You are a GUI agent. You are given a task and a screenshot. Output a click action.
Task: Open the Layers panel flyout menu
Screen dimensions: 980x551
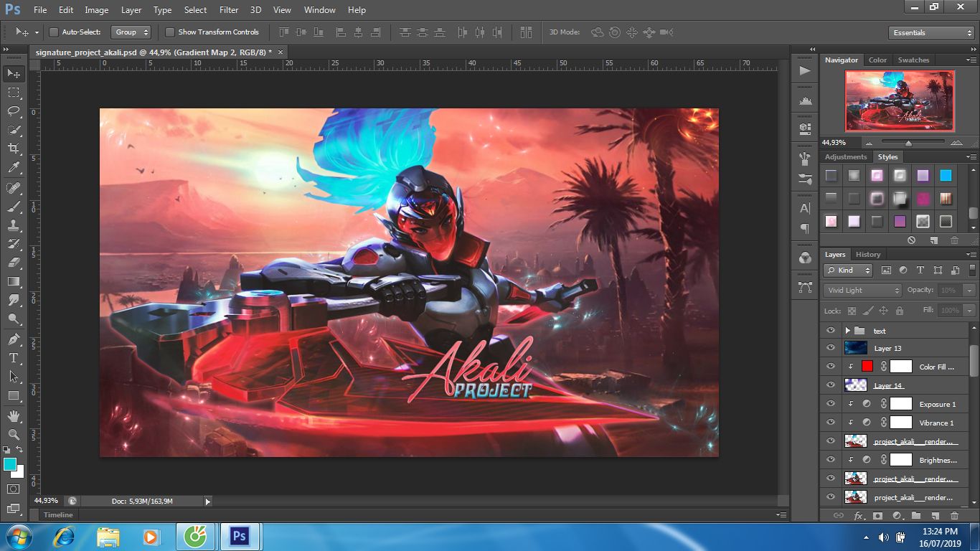pyautogui.click(x=971, y=255)
